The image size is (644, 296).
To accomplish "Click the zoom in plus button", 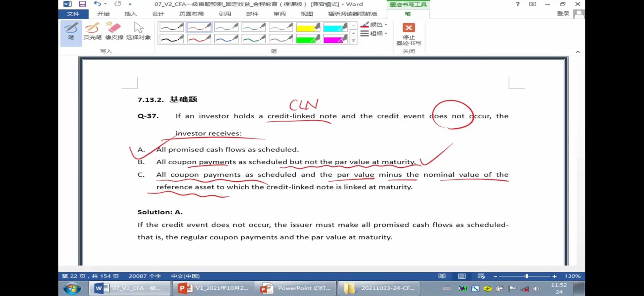I will coord(554,276).
